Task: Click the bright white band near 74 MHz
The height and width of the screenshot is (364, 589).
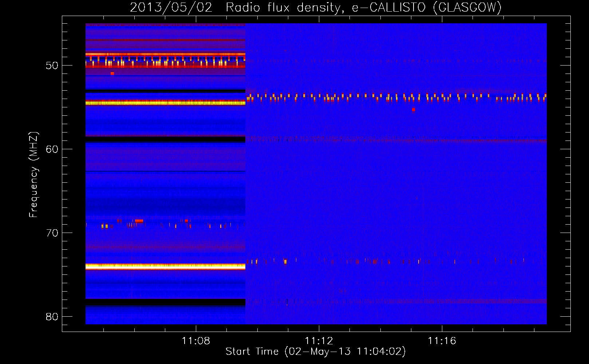Action: pyautogui.click(x=165, y=267)
